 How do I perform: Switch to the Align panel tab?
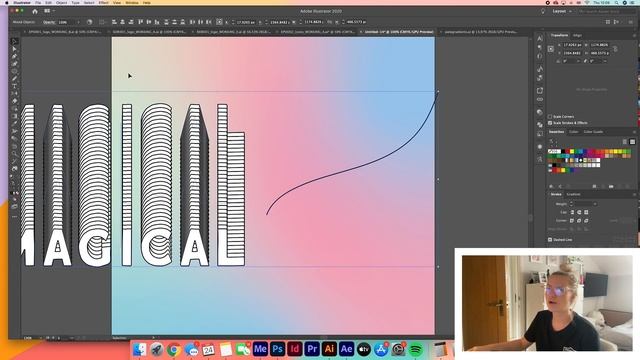pyautogui.click(x=577, y=36)
